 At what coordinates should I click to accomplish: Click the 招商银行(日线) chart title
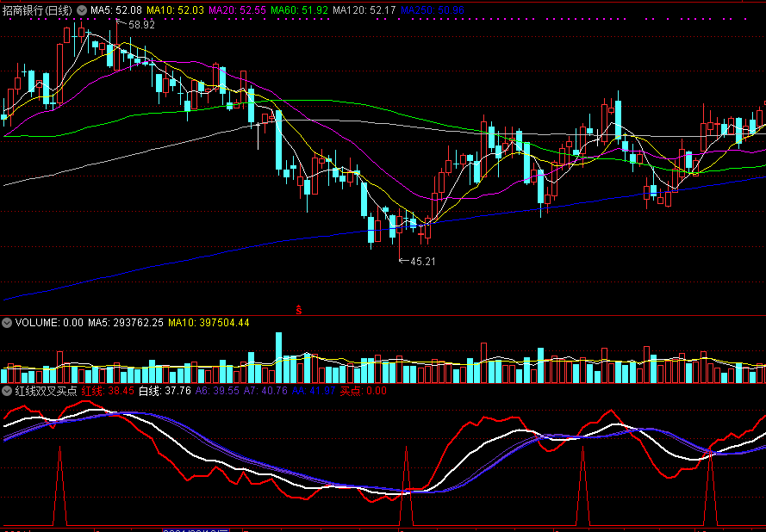[38, 10]
